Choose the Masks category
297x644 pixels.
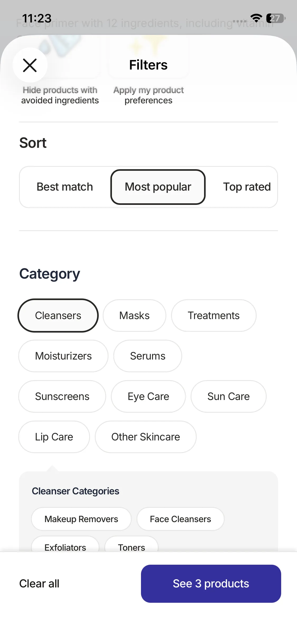tap(134, 316)
